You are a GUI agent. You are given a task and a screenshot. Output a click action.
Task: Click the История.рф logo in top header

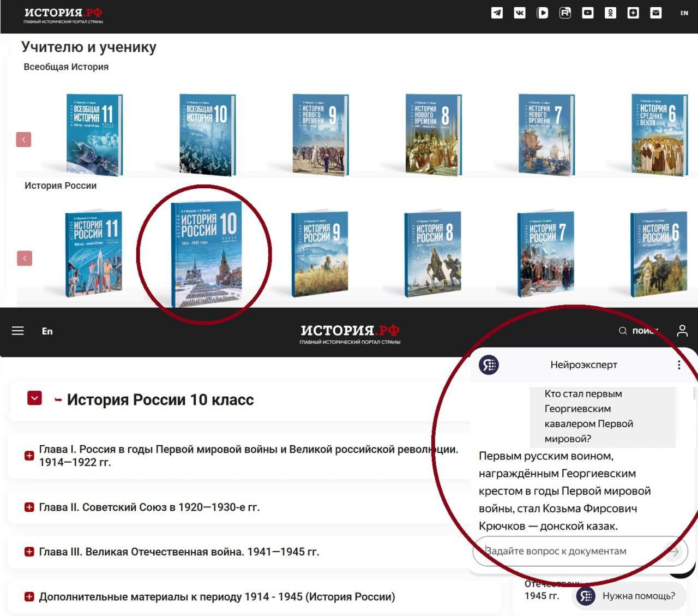(x=63, y=15)
